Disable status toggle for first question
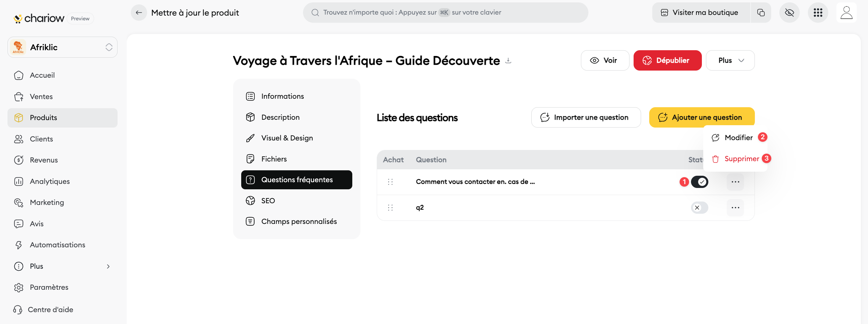 tap(699, 182)
